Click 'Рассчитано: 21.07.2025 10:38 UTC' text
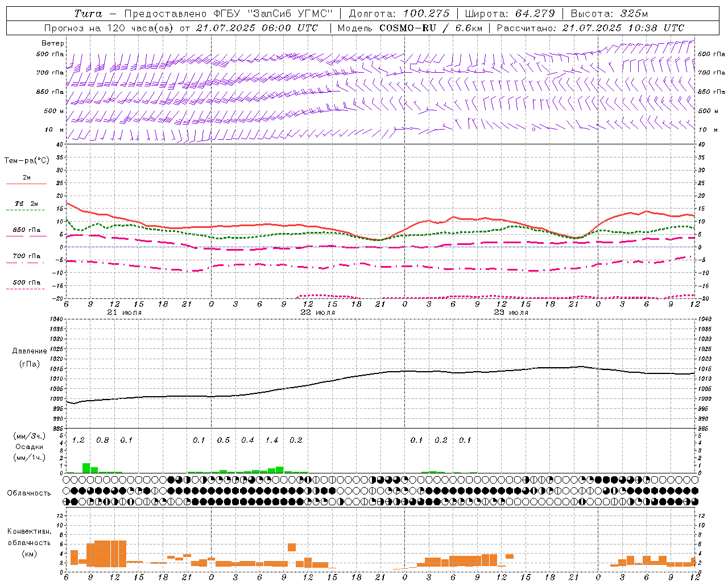The image size is (728, 582). coord(590,28)
